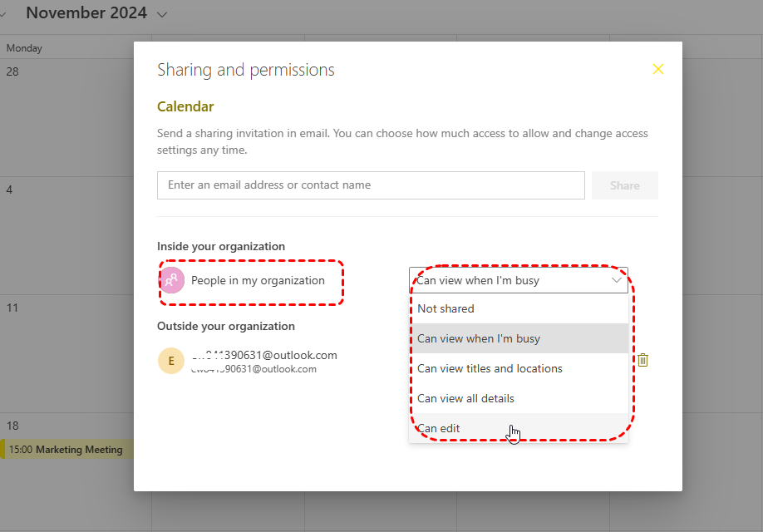Select day 11 in the calendar
This screenshot has height=532, width=763.
[12, 308]
